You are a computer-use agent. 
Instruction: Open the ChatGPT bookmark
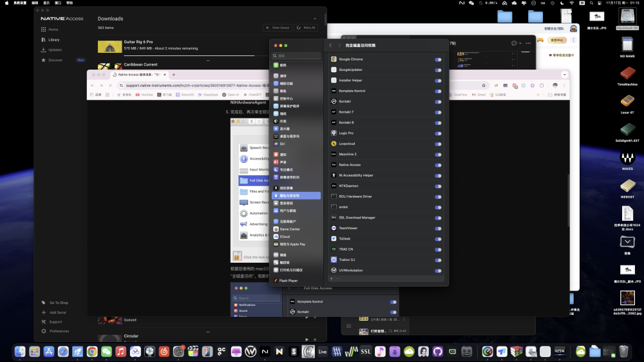click(x=253, y=95)
